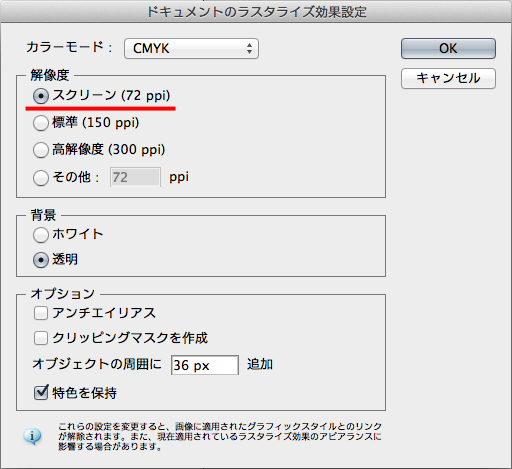Click the disabled 72 ppi input field
512x469 pixels.
pyautogui.click(x=135, y=177)
